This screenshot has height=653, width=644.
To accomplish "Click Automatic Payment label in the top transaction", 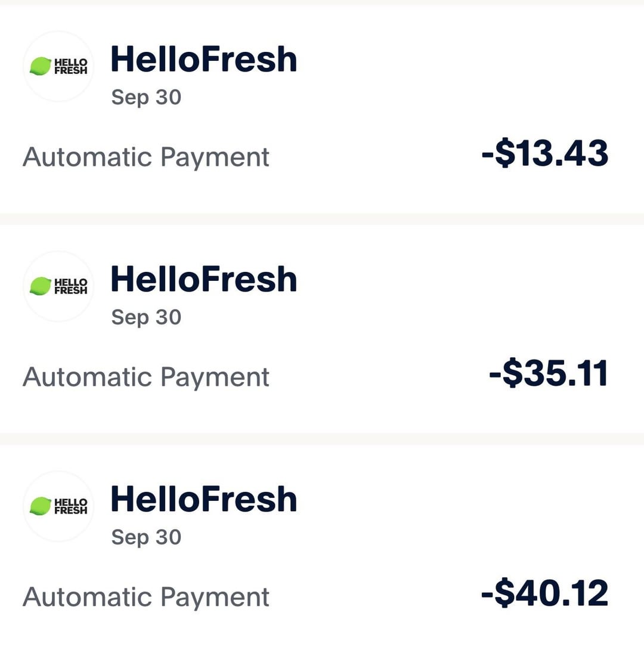I will click(146, 157).
